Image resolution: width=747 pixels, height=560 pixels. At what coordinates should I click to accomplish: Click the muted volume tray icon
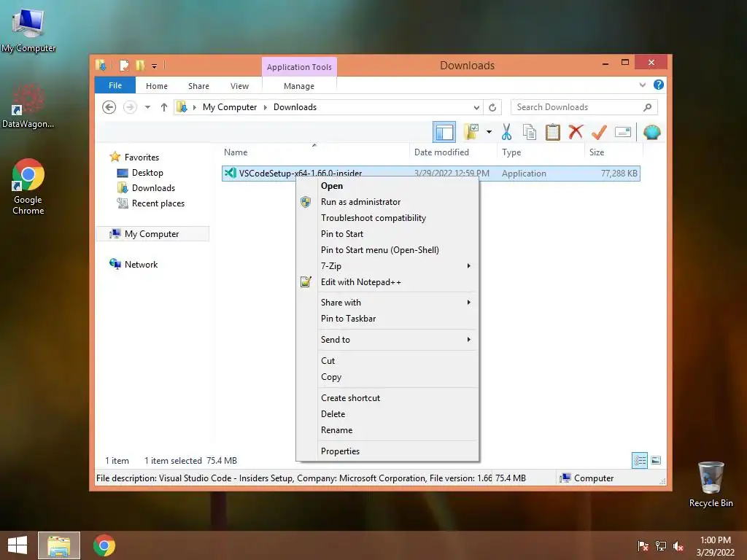point(678,547)
